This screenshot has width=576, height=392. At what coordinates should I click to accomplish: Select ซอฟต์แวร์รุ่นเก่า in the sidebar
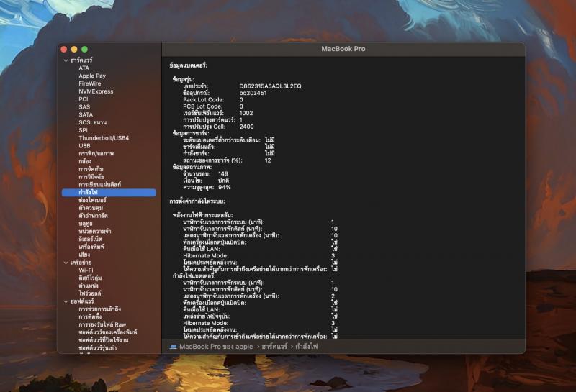click(97, 348)
